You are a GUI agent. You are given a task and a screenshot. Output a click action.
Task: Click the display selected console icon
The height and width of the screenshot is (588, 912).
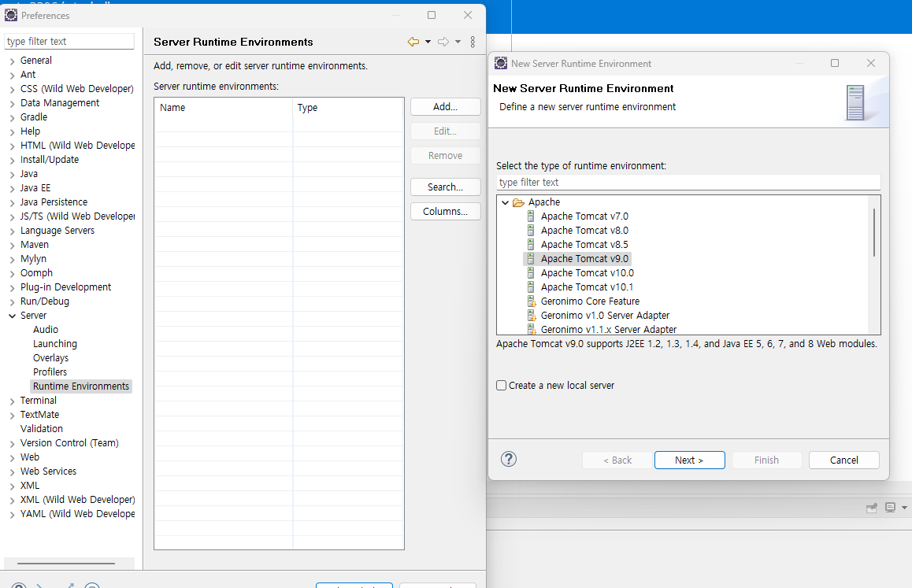pyautogui.click(x=890, y=508)
